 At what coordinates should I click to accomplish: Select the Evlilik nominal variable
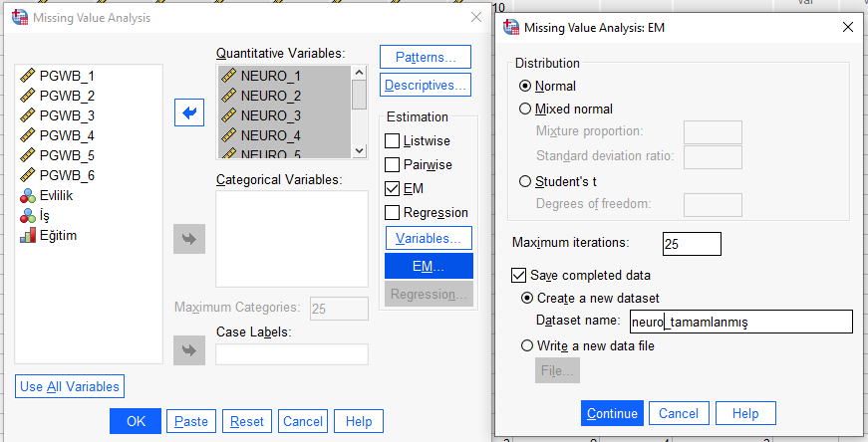(47, 195)
